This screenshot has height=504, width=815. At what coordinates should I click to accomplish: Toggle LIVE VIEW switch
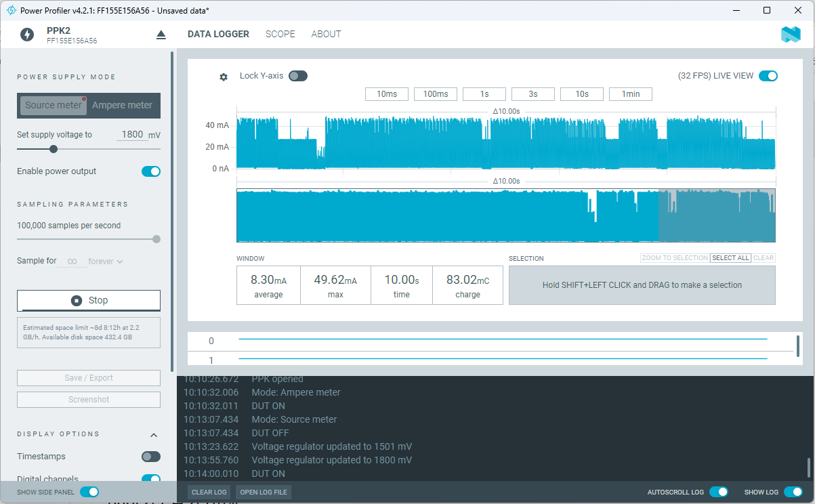point(768,76)
